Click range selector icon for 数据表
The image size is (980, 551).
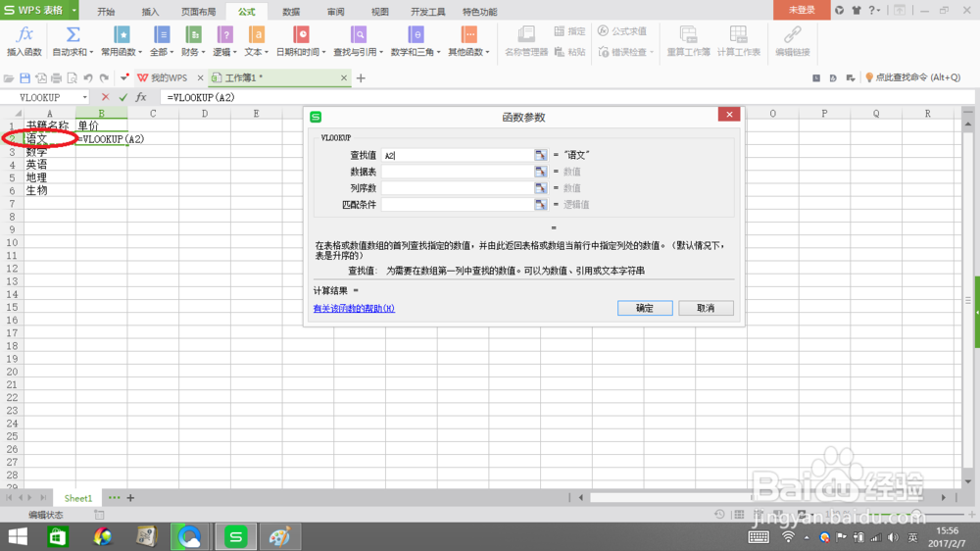click(x=541, y=172)
